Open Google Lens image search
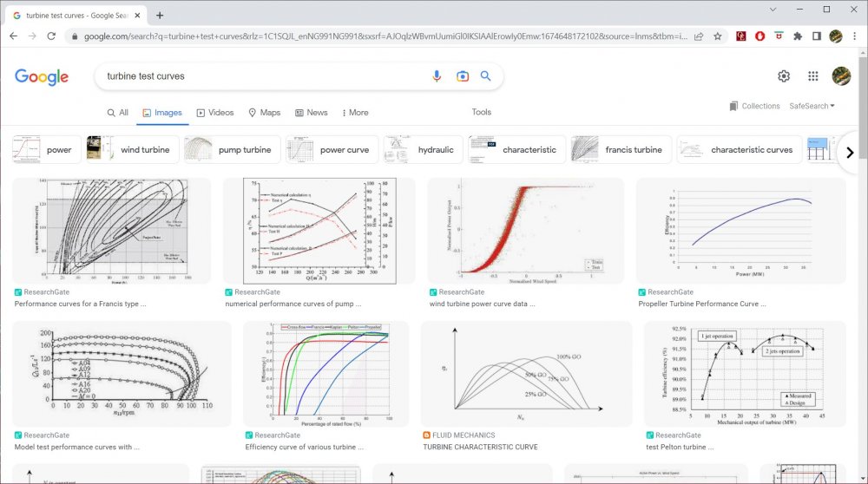This screenshot has height=484, width=868. [x=463, y=76]
